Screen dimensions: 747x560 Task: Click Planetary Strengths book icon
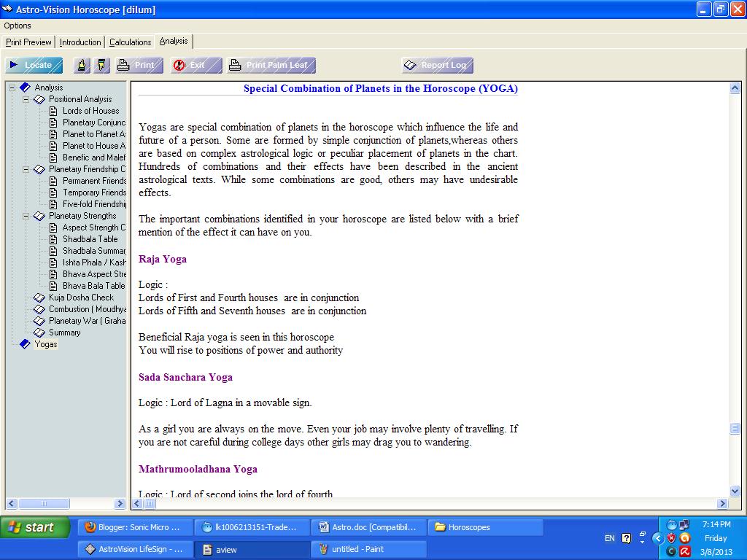[39, 216]
